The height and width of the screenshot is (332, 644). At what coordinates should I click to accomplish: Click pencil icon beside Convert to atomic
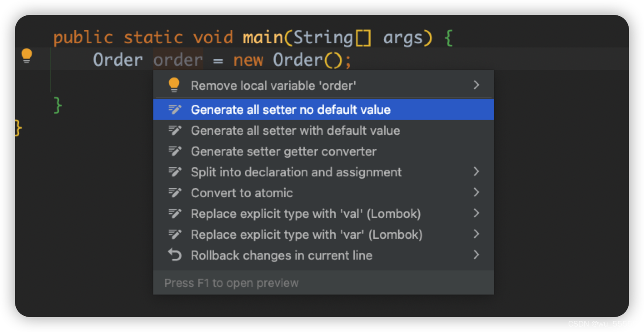175,193
